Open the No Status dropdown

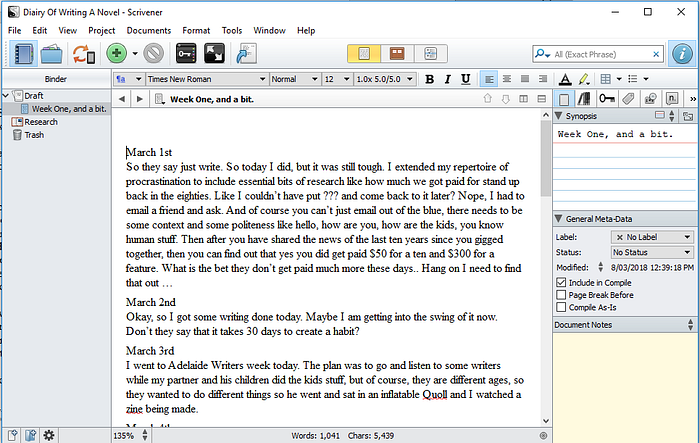pos(652,252)
